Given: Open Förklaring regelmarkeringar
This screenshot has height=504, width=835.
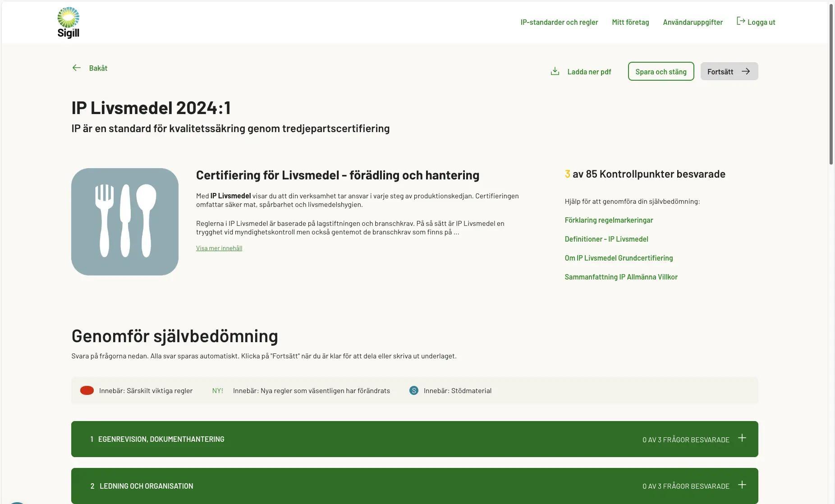Looking at the screenshot, I should coord(609,220).
